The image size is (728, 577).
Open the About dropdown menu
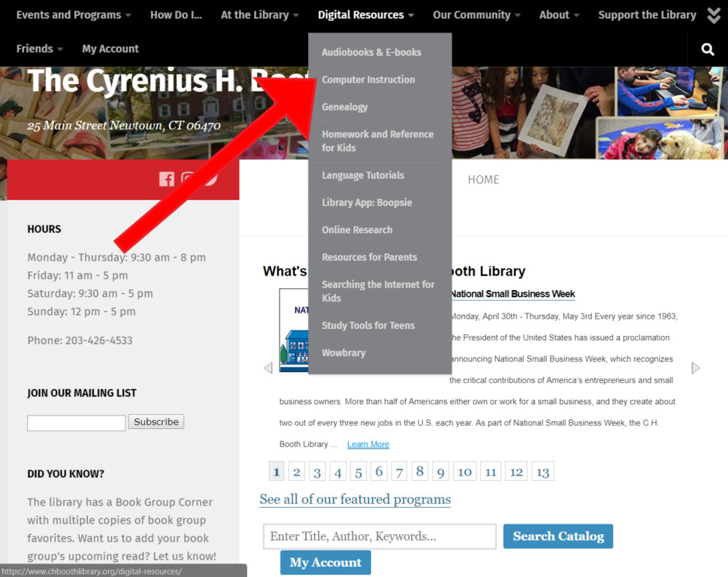(x=559, y=15)
